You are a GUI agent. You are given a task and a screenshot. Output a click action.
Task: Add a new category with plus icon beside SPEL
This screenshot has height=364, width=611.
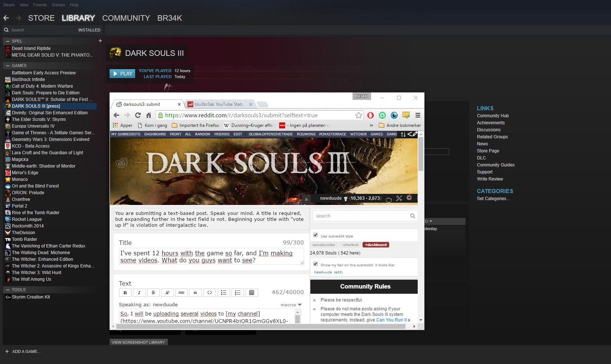click(100, 41)
